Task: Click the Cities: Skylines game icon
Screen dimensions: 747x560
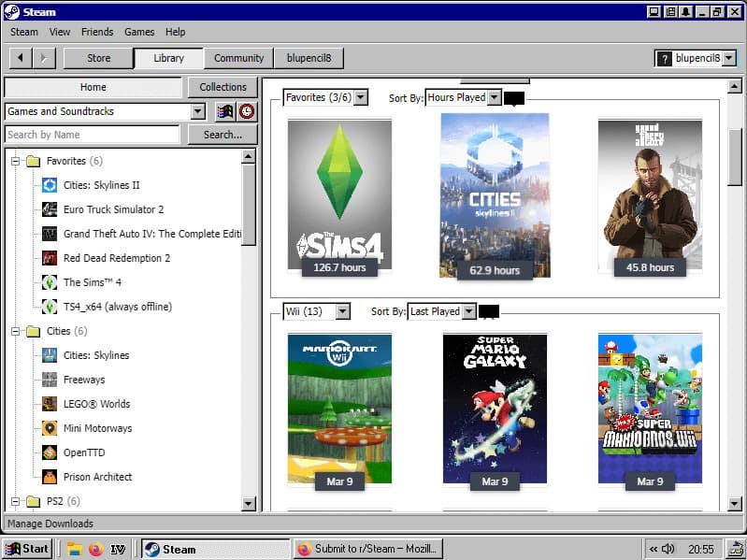Action: pos(49,354)
